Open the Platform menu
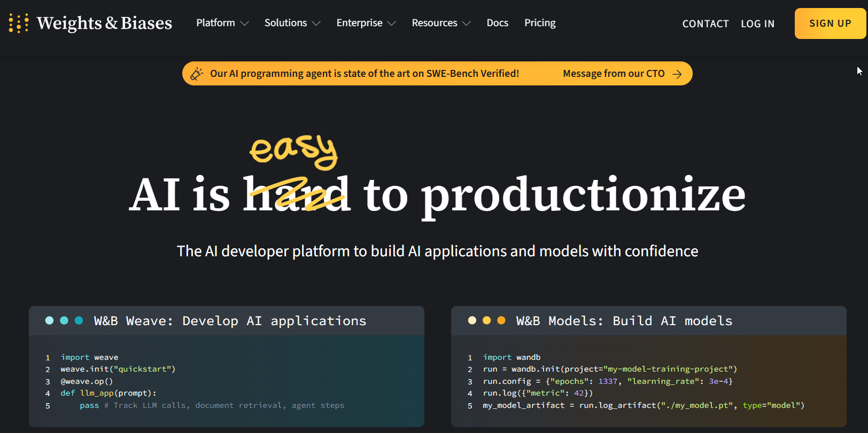 (x=215, y=23)
